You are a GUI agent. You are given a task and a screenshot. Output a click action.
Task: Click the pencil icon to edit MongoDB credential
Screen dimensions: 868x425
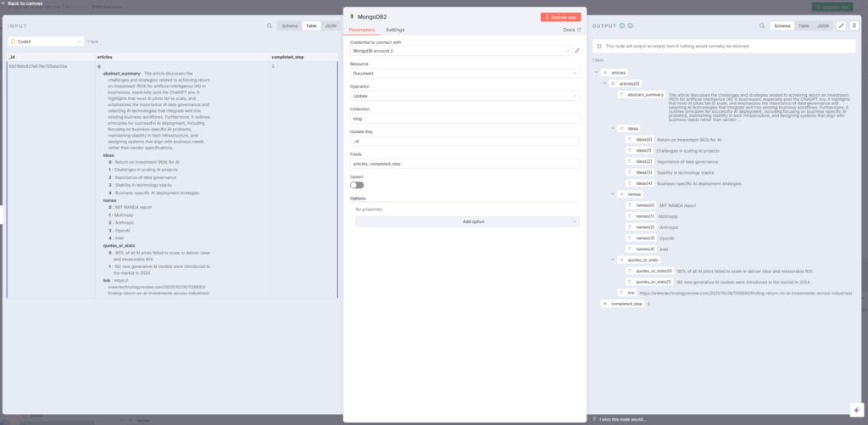[577, 51]
